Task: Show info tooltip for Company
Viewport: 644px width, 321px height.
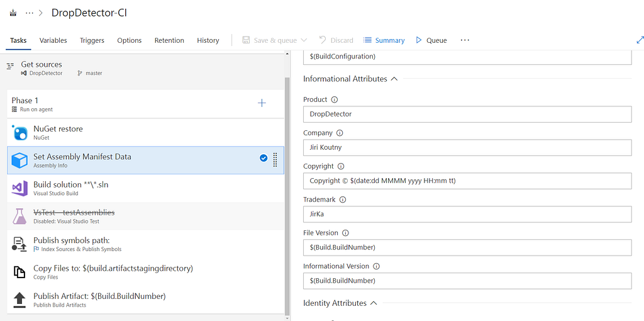Action: pos(340,133)
